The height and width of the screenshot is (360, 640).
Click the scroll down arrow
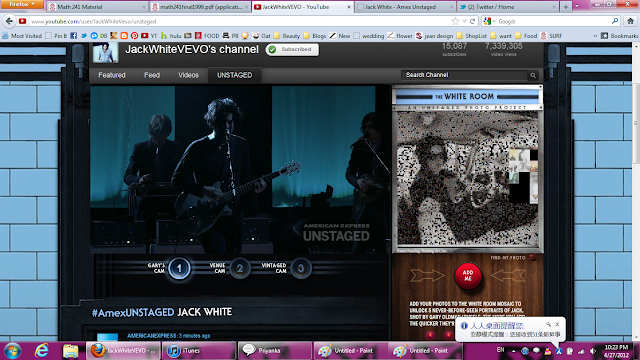click(636, 337)
